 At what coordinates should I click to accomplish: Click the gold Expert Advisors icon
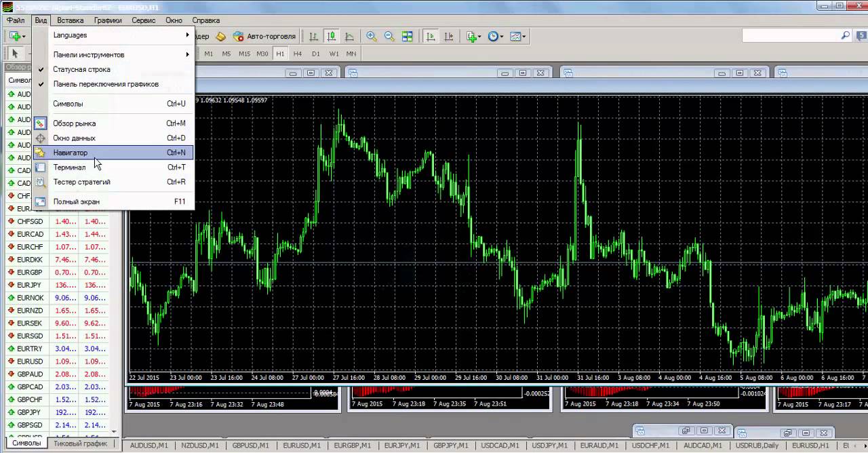tap(221, 36)
